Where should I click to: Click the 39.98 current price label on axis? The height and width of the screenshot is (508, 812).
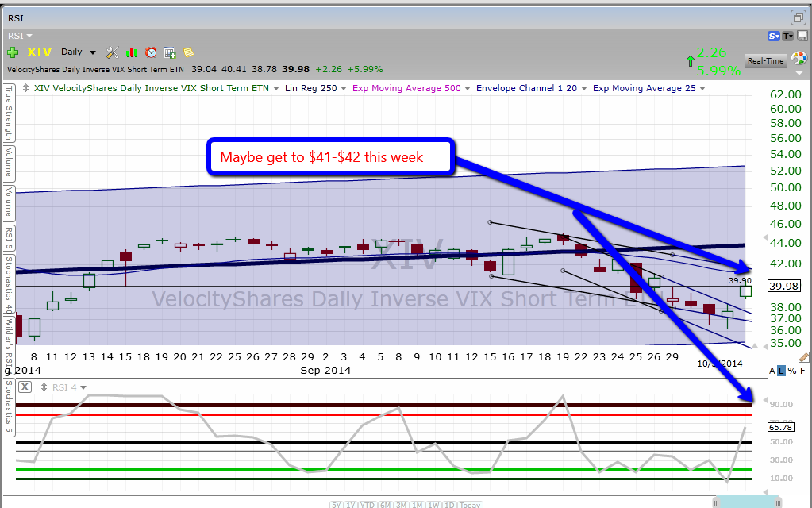[x=784, y=286]
